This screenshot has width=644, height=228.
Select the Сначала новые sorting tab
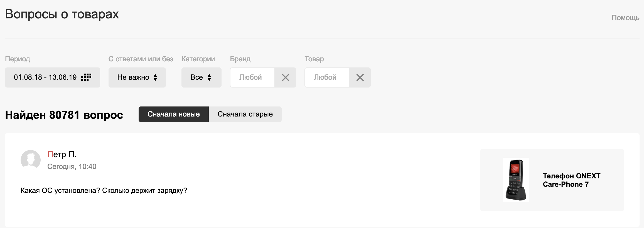(x=174, y=114)
